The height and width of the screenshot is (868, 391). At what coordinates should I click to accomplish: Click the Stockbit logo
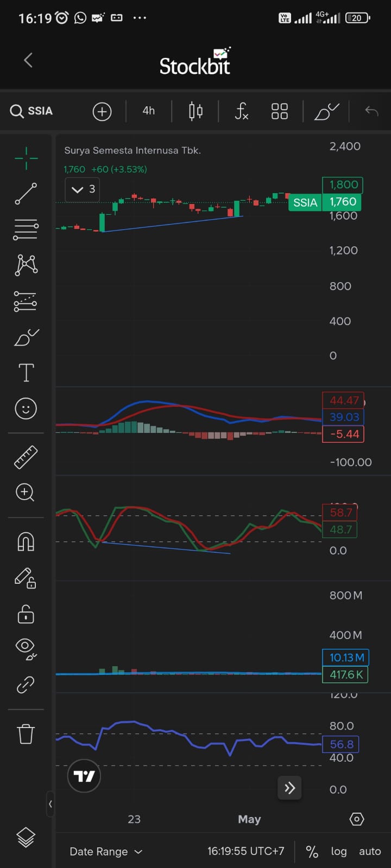point(195,61)
